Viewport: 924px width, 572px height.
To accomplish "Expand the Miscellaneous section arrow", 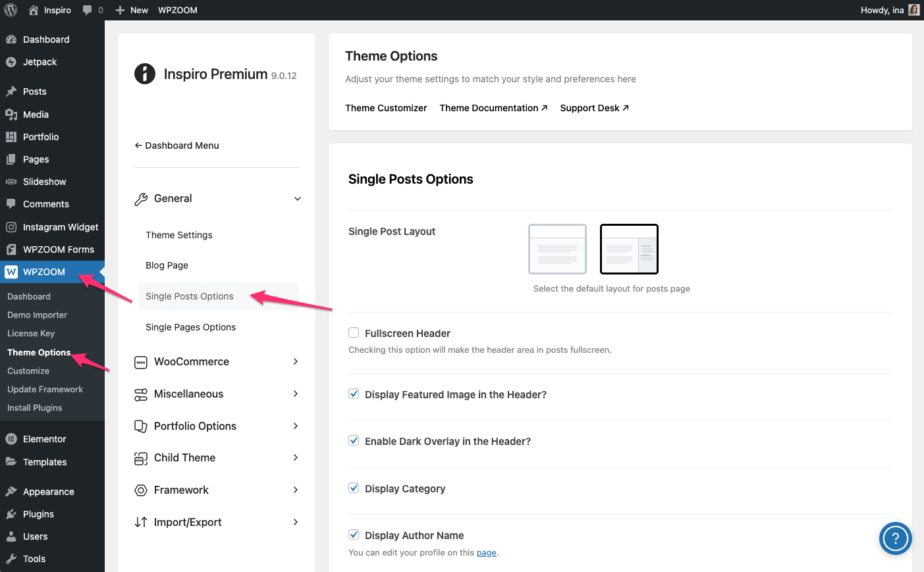I will point(296,394).
